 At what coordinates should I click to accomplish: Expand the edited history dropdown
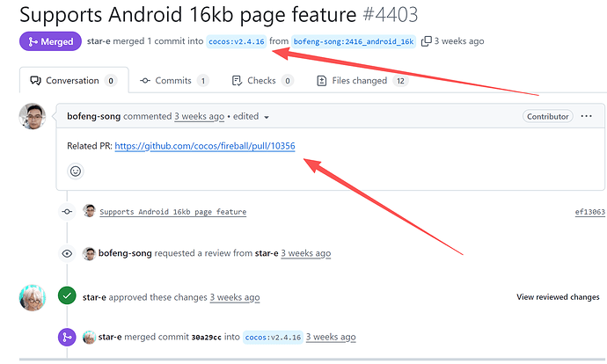(267, 117)
